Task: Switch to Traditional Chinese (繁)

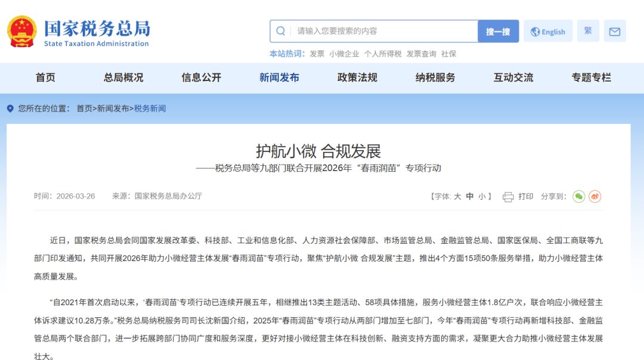Action: pos(588,31)
